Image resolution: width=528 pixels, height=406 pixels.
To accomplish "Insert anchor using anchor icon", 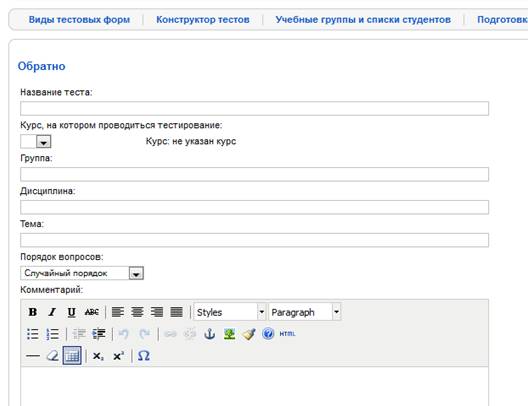I will pyautogui.click(x=210, y=334).
